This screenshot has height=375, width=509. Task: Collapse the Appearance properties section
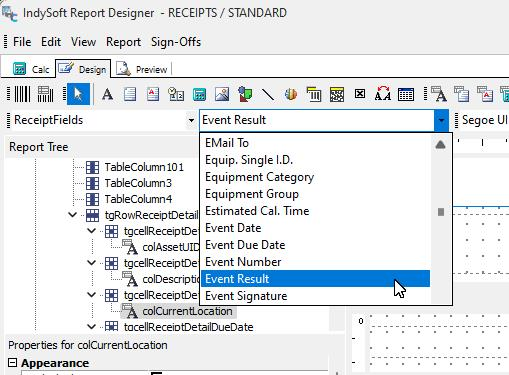click(x=12, y=363)
